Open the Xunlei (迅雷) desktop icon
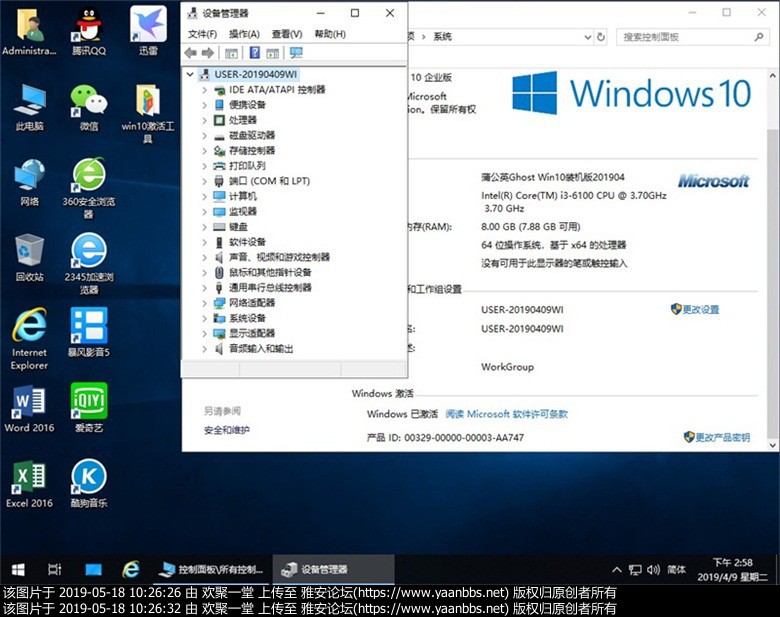The height and width of the screenshot is (617, 780). [148, 30]
